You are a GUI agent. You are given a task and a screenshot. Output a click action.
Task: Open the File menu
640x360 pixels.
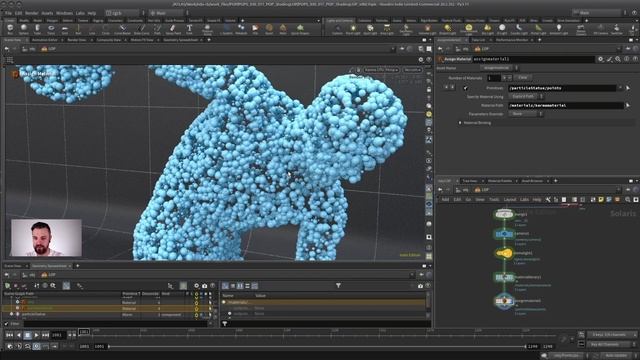pos(8,13)
